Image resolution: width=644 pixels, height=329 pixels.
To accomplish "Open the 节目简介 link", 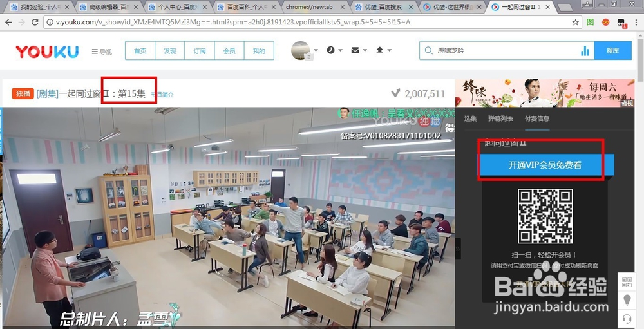I will pos(162,95).
